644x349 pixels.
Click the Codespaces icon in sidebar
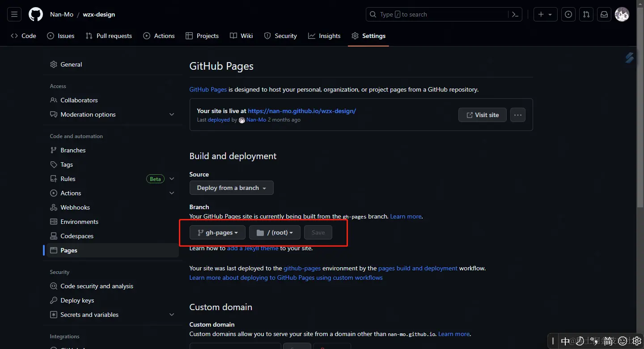[54, 236]
